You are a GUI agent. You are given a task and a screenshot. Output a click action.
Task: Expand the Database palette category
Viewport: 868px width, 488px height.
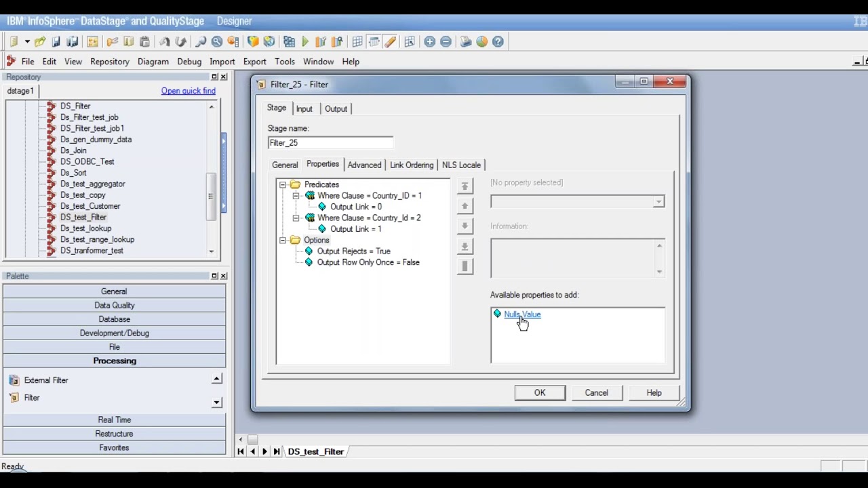115,319
